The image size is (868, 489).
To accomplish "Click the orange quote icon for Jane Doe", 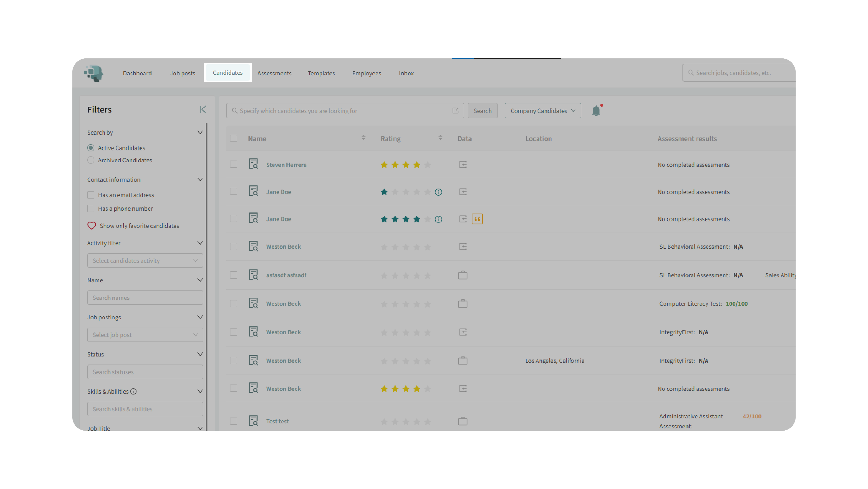I will tap(477, 219).
